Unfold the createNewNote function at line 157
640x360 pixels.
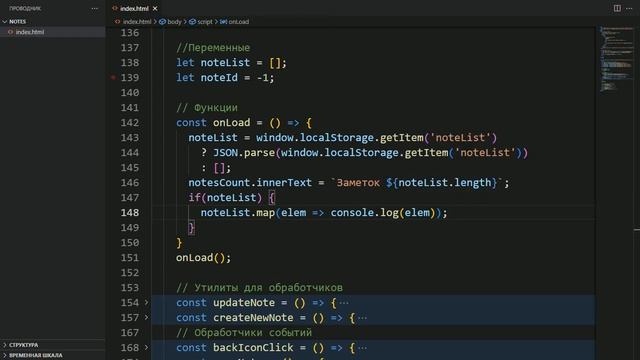click(147, 318)
